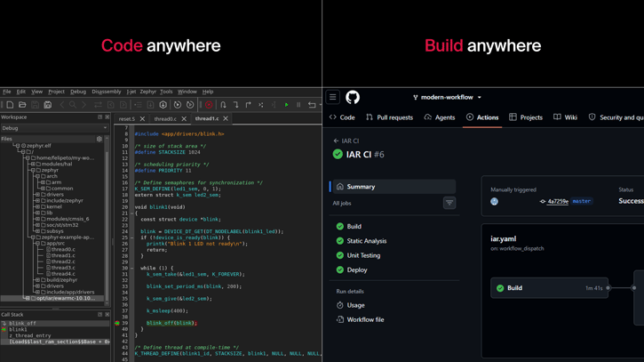Screen dimensions: 644x362
Task: Click the Download and Debug icon
Action: (163, 105)
